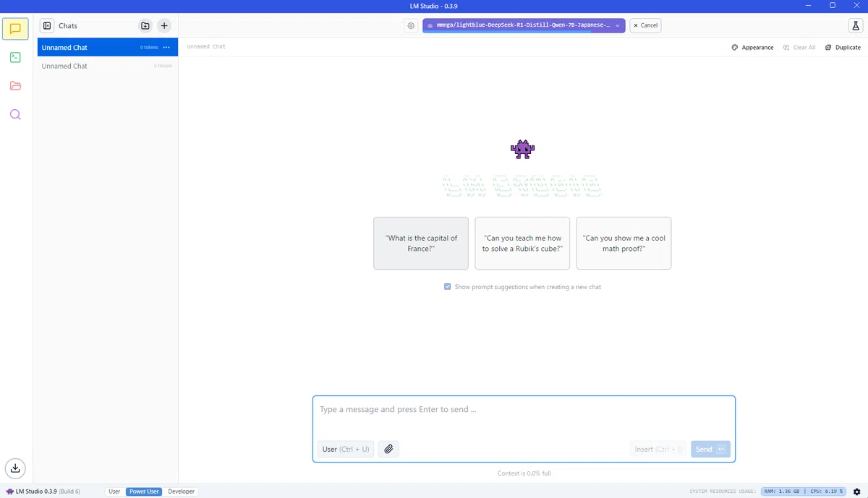Open the Appearance options

click(752, 47)
